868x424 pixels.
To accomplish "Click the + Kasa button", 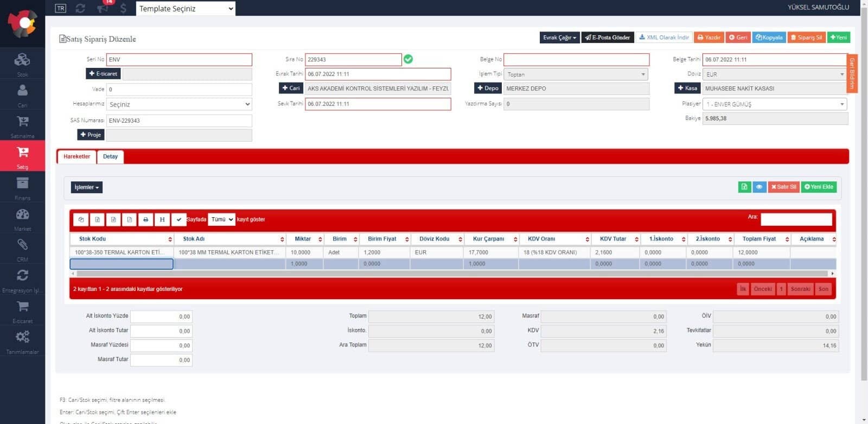I will click(687, 88).
